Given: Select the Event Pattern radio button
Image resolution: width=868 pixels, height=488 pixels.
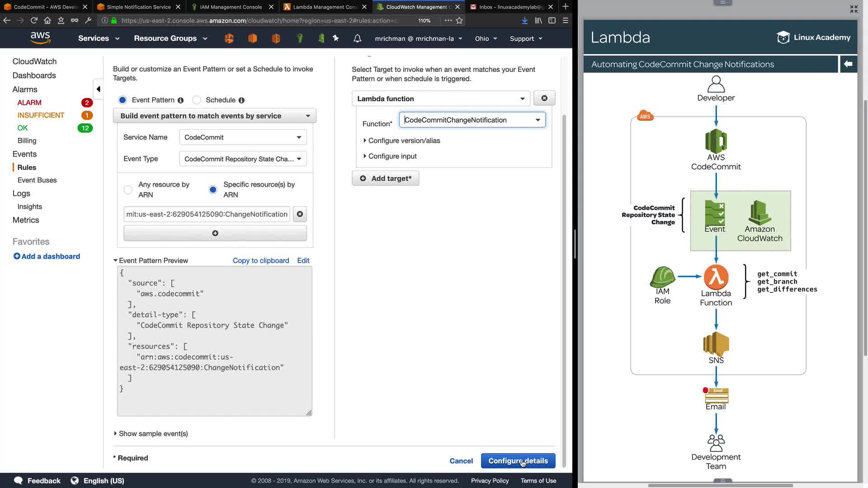Looking at the screenshot, I should [123, 100].
